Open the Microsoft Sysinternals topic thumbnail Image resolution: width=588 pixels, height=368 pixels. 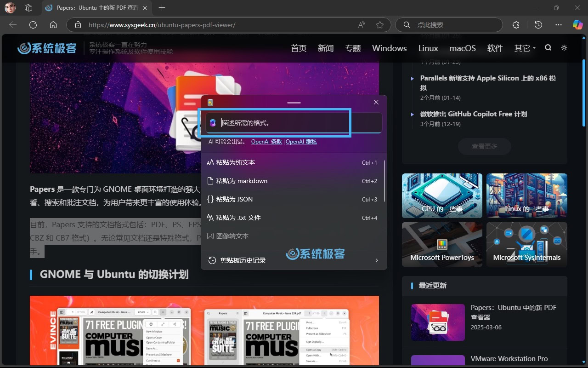(x=527, y=244)
